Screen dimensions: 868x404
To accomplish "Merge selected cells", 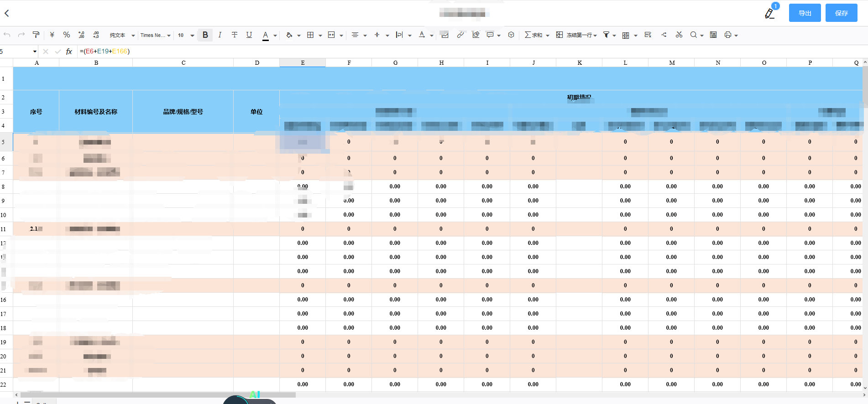I will coord(331,35).
